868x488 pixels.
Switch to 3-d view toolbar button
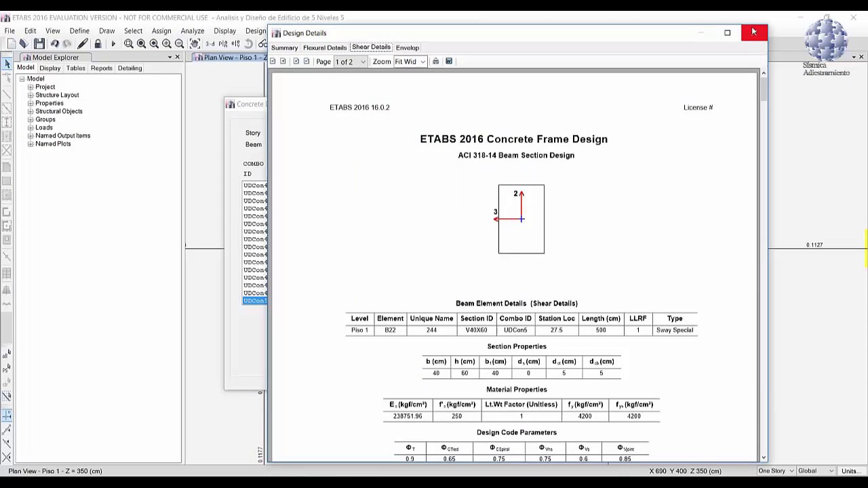pos(210,44)
